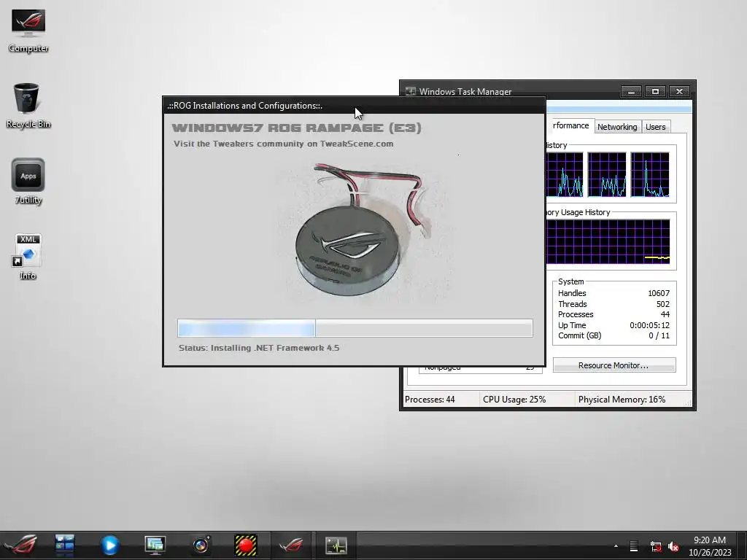The width and height of the screenshot is (747, 560).
Task: Open the network status tray icon
Action: pos(656,546)
